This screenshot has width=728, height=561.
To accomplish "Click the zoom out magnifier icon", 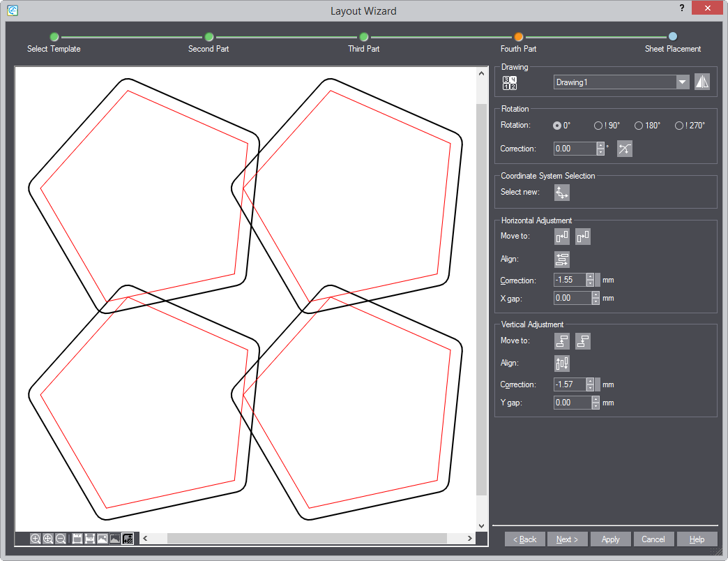I will coord(61,539).
